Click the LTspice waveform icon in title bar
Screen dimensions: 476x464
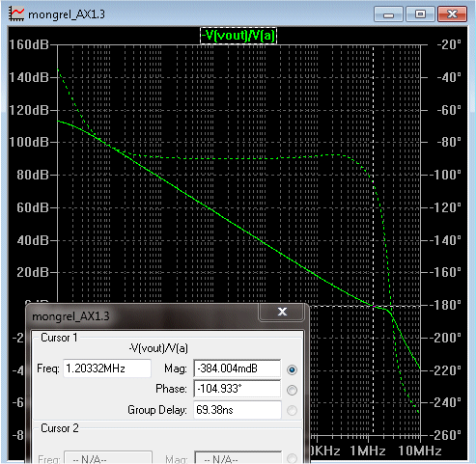(x=16, y=14)
